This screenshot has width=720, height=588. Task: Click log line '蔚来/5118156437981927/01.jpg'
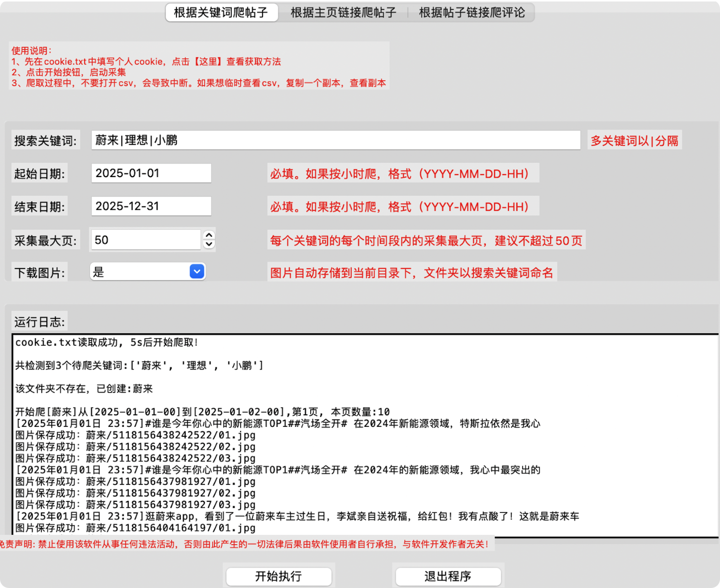coord(135,482)
